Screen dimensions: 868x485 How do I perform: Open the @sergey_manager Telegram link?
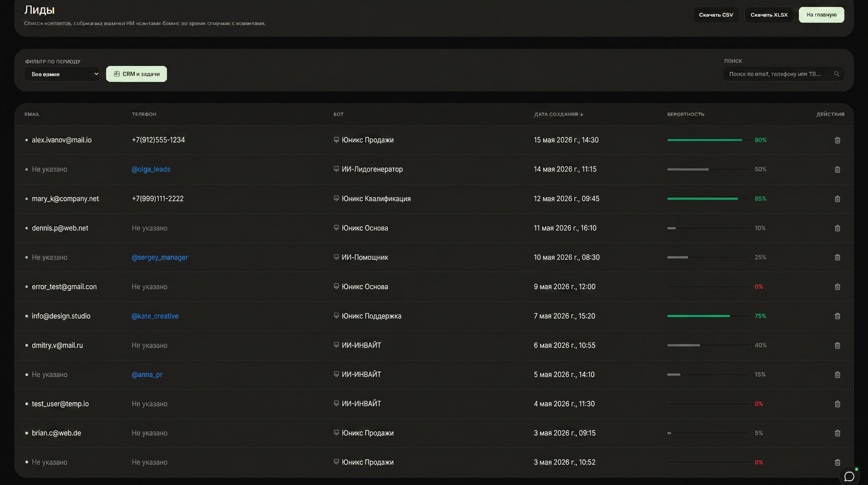160,257
